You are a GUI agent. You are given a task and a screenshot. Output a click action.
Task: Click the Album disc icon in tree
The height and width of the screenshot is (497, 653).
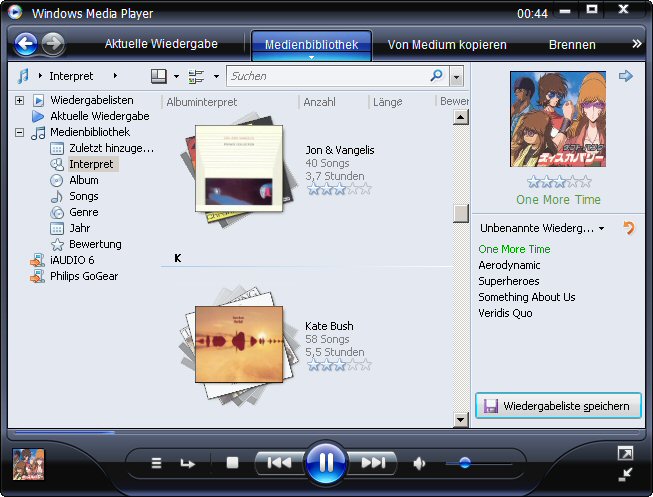pyautogui.click(x=56, y=180)
